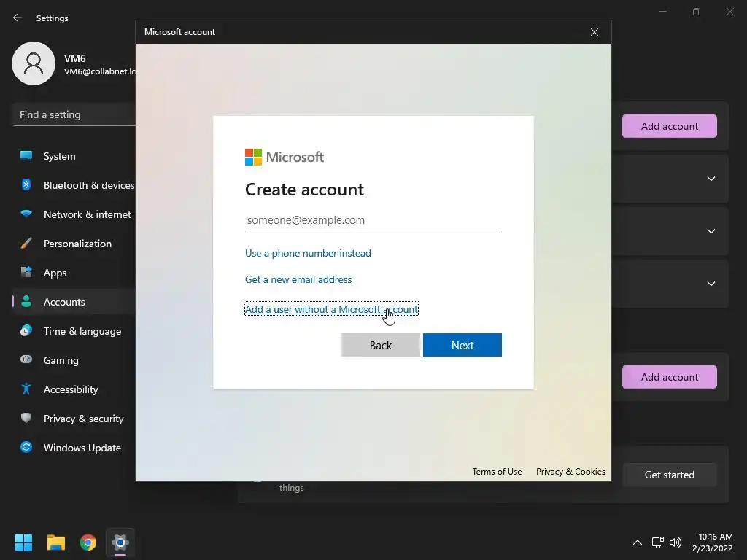747x560 pixels.
Task: Click the Bluetooth & devices icon
Action: [26, 184]
